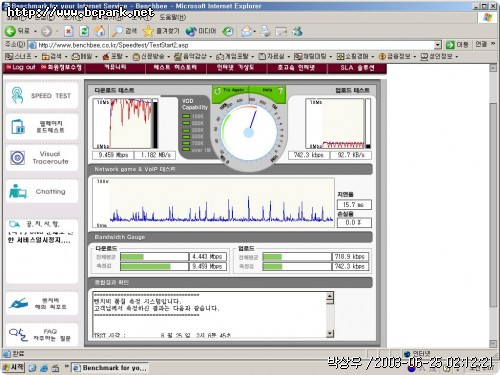
Task: Open the 검색 search toolbar button
Action: [x=124, y=31]
